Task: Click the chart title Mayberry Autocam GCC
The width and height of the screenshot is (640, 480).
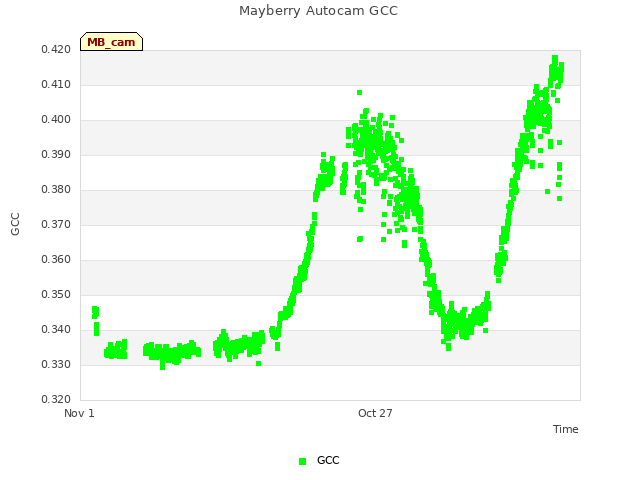Action: 318,11
